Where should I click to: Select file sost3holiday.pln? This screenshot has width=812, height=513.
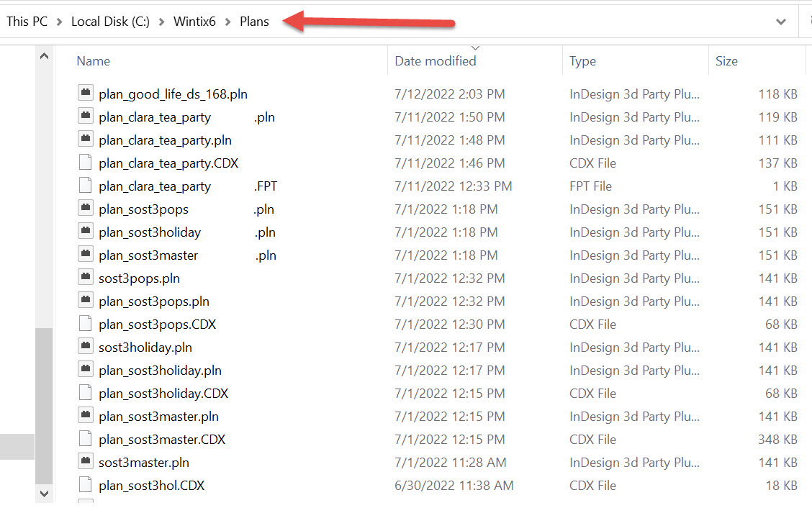[x=145, y=348]
